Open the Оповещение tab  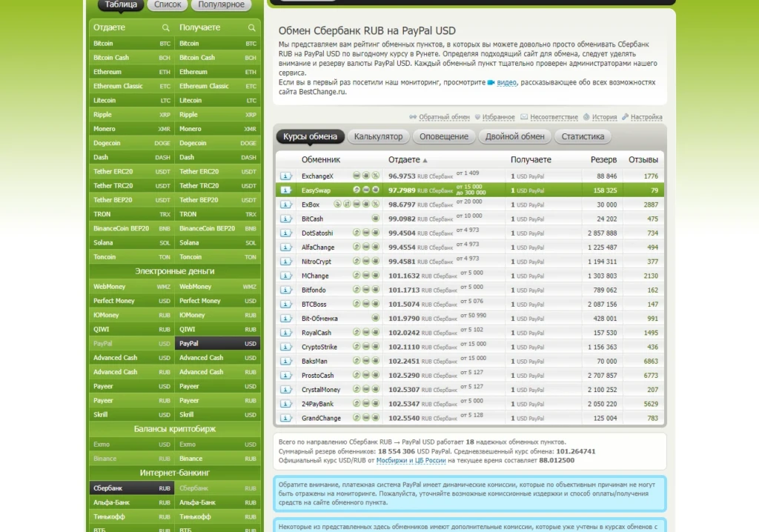pos(444,136)
